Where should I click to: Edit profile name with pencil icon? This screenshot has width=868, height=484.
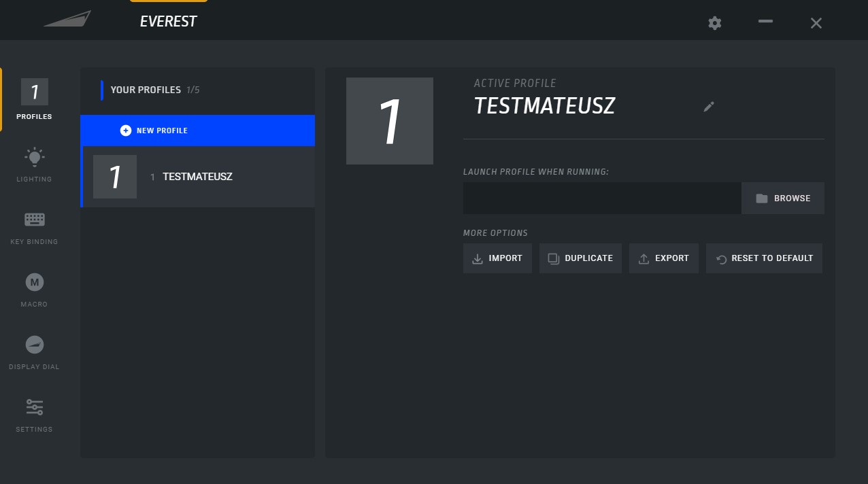(709, 107)
